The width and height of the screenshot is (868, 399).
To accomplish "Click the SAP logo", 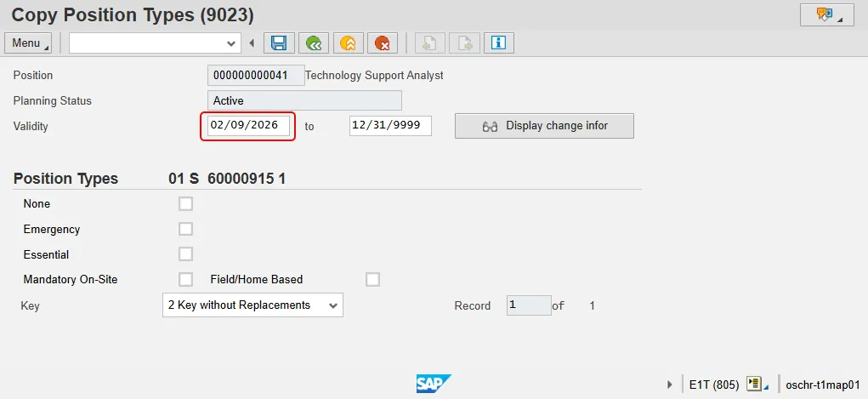I will point(434,384).
